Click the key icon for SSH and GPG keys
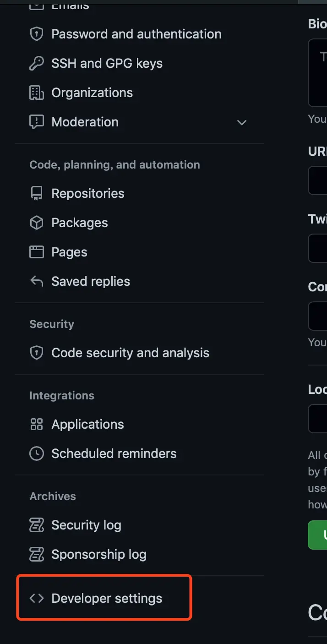Screen dimensions: 327x644 [36, 64]
